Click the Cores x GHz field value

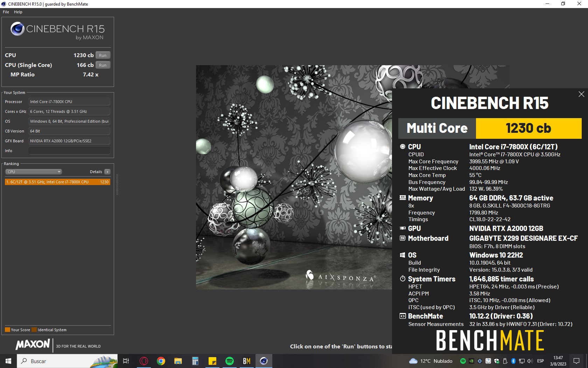tap(69, 111)
